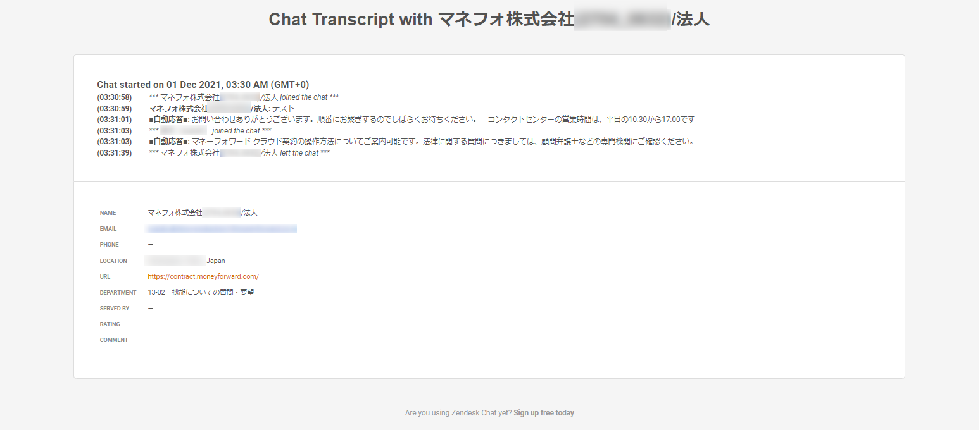Select the department value "13-02 機能についての質問・要望"
980x430 pixels.
click(x=201, y=292)
